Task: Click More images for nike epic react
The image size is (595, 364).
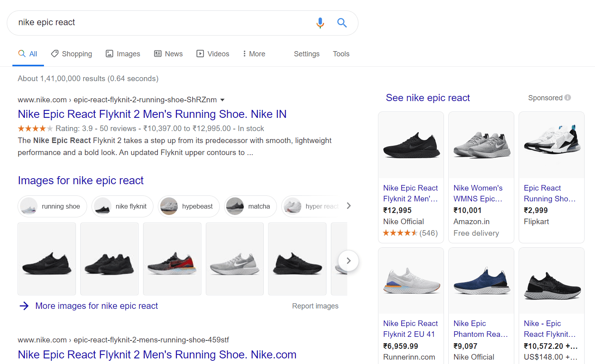Action: coord(97,306)
